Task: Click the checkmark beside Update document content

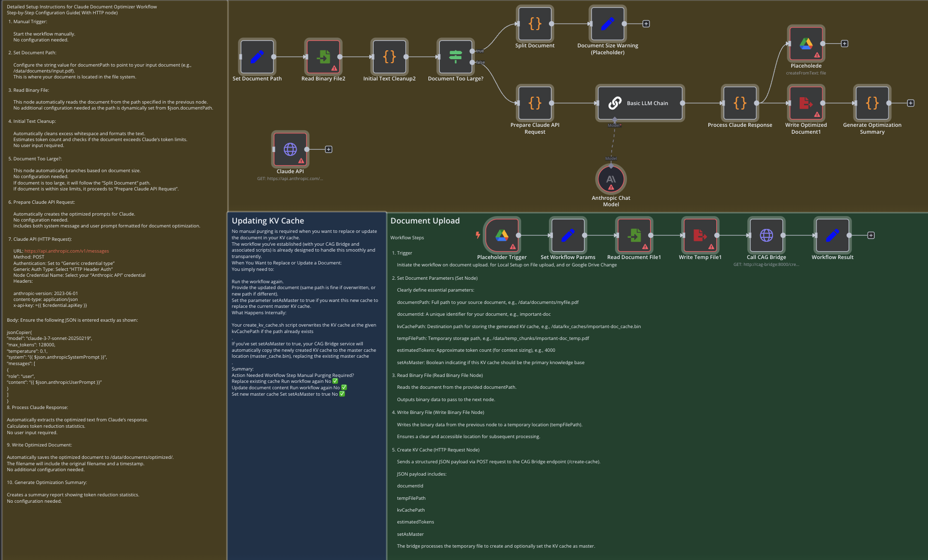Action: coord(344,387)
